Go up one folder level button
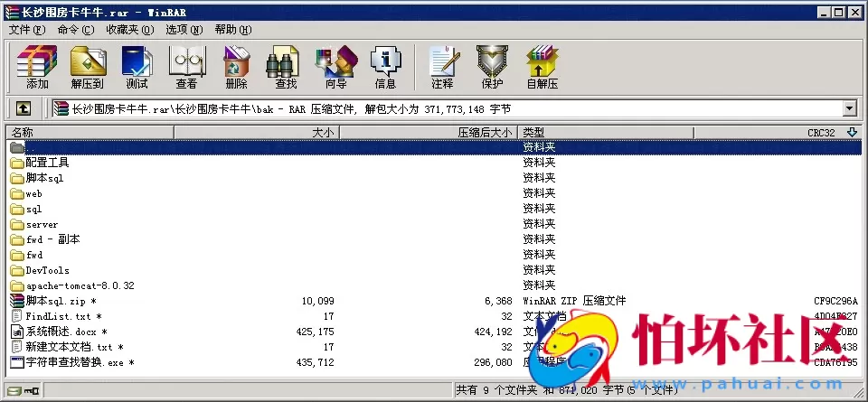 (23, 109)
